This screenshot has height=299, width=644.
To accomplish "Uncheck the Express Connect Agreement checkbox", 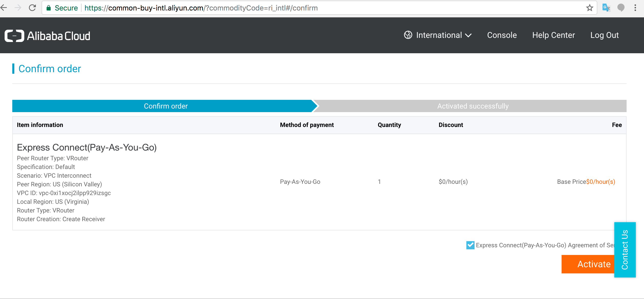I will coord(470,245).
